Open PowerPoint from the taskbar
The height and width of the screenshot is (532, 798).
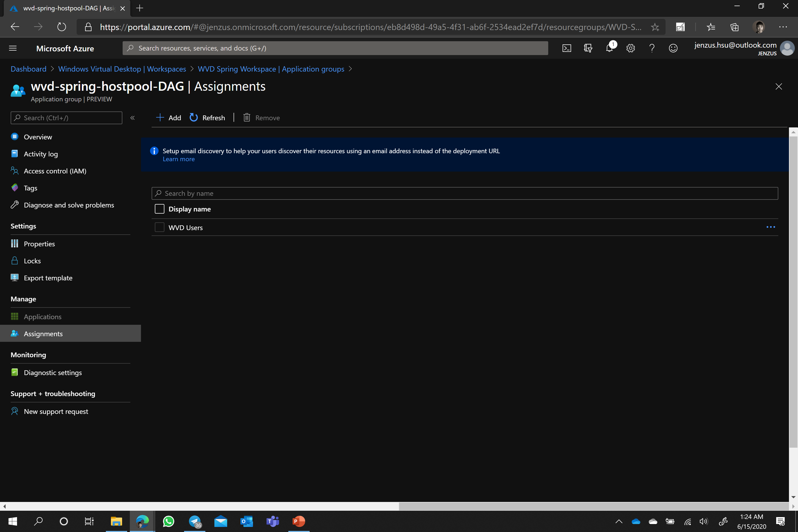pyautogui.click(x=298, y=521)
